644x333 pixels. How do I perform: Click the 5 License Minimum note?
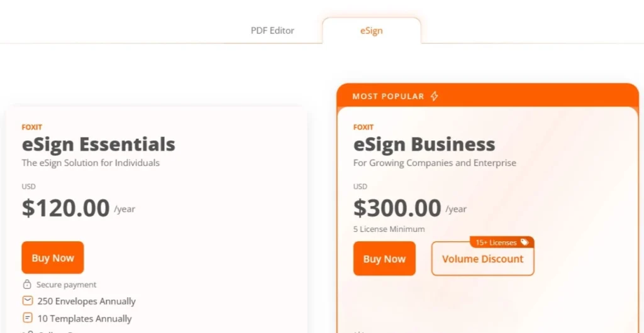click(x=389, y=229)
